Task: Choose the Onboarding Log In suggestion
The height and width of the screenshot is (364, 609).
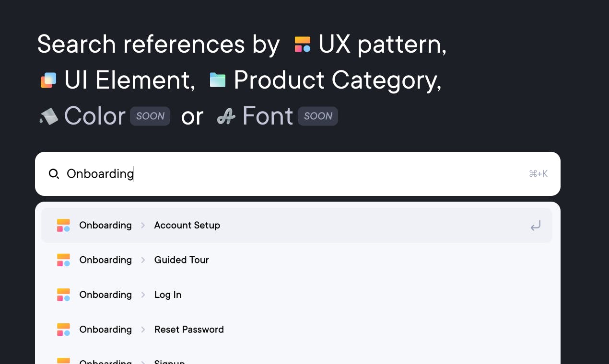Action: point(297,295)
